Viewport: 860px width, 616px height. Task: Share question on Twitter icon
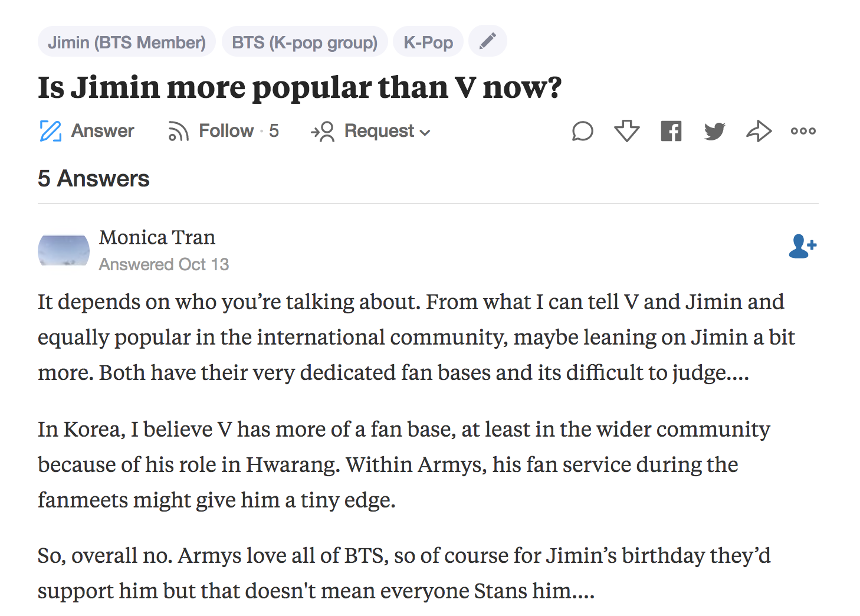[x=714, y=131]
